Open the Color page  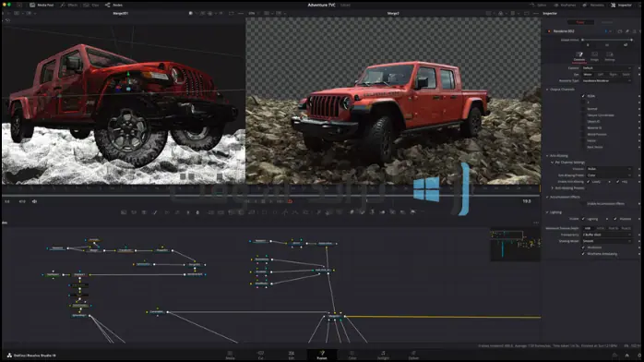352,355
